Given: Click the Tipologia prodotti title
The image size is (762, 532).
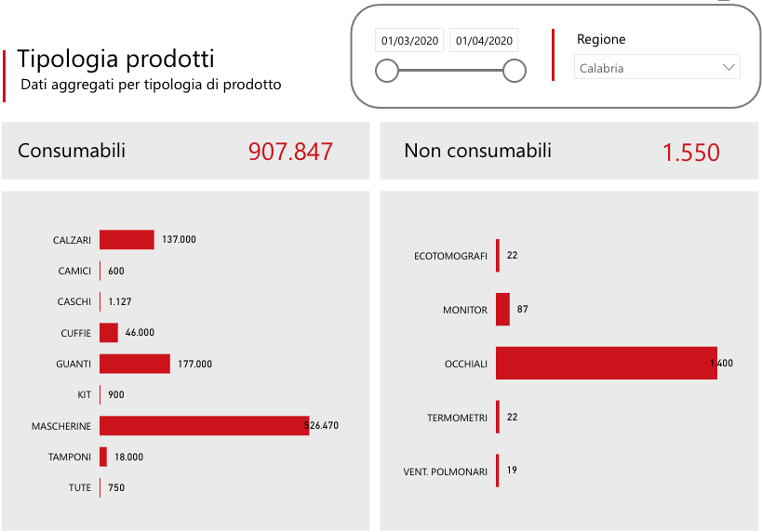Looking at the screenshot, I should click(116, 60).
